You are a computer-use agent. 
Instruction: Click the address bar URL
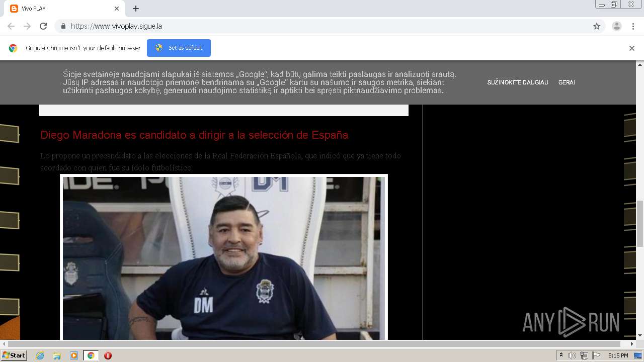coord(116,26)
